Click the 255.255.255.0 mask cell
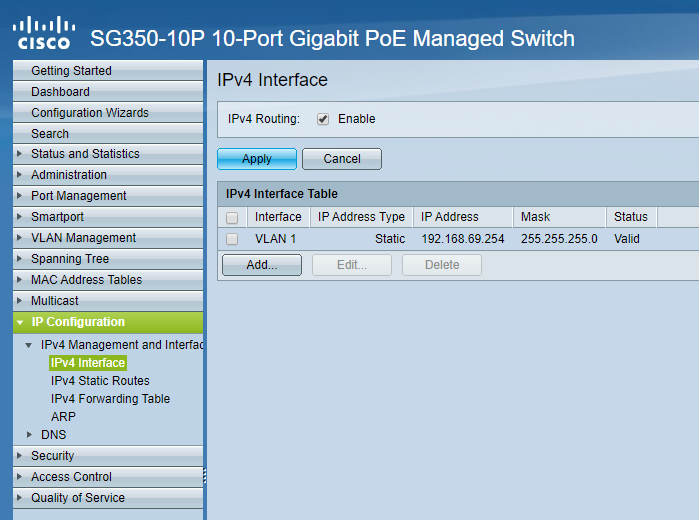The image size is (699, 520). click(x=559, y=239)
